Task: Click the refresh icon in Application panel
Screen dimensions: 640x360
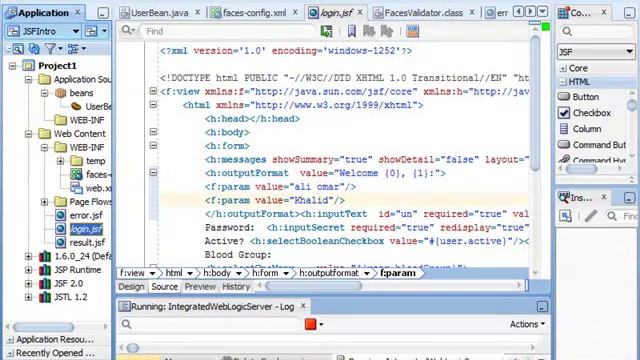Action: pyautogui.click(x=34, y=49)
